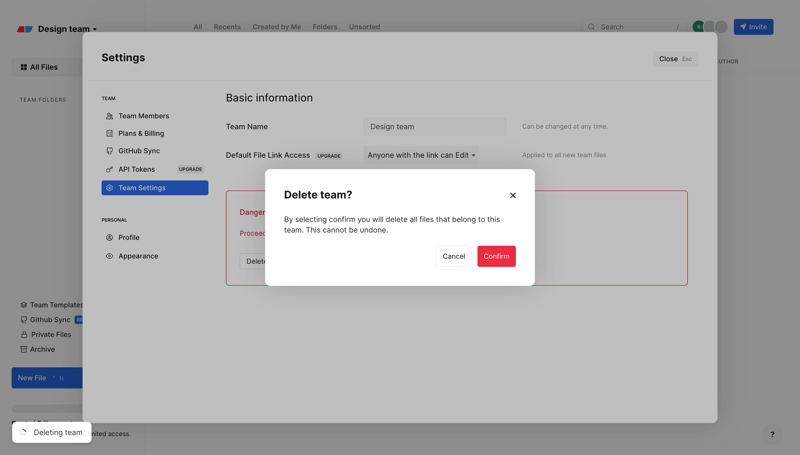The image size is (800, 455).
Task: Switch to the Folders tab
Action: pos(325,27)
